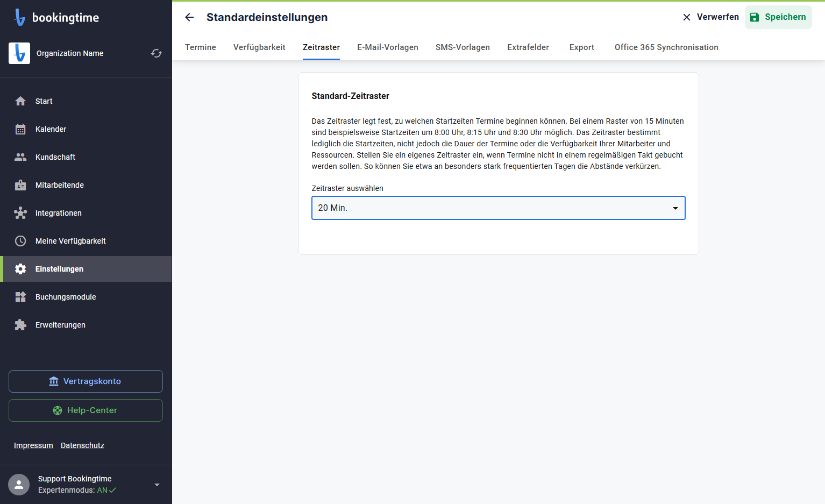The image size is (825, 504).
Task: Click the Buchungsmodule widgets icon
Action: (x=20, y=297)
